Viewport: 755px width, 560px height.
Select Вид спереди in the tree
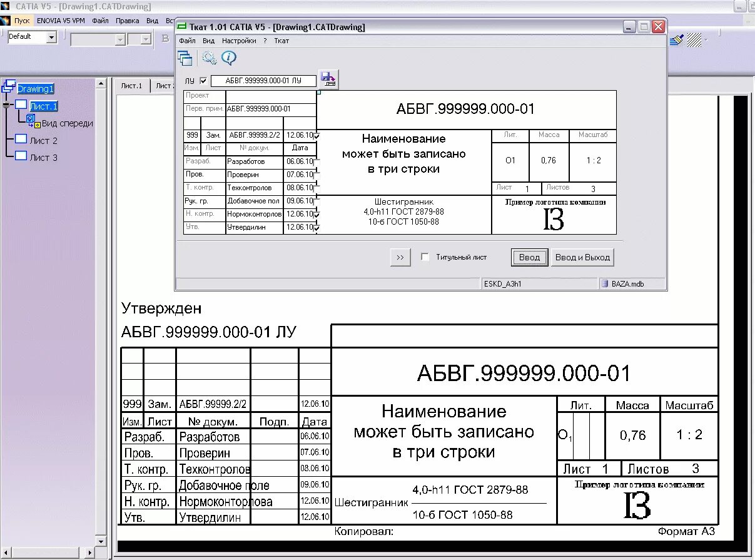click(x=68, y=123)
